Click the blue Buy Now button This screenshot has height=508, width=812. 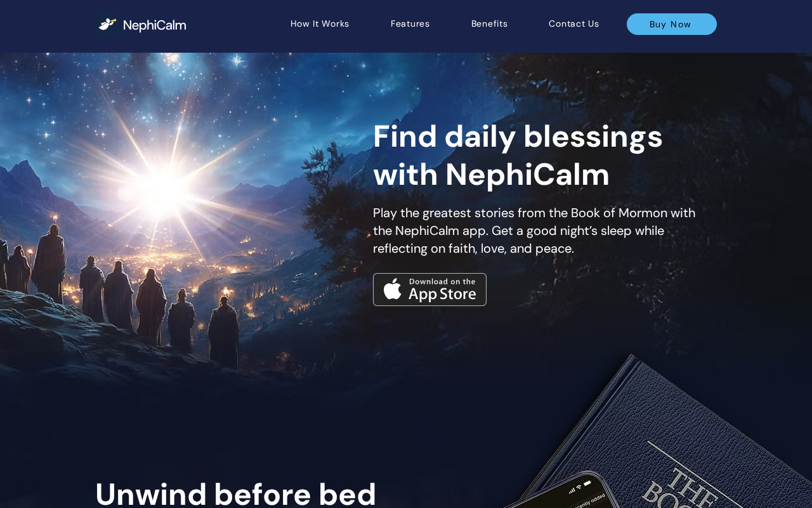(672, 24)
